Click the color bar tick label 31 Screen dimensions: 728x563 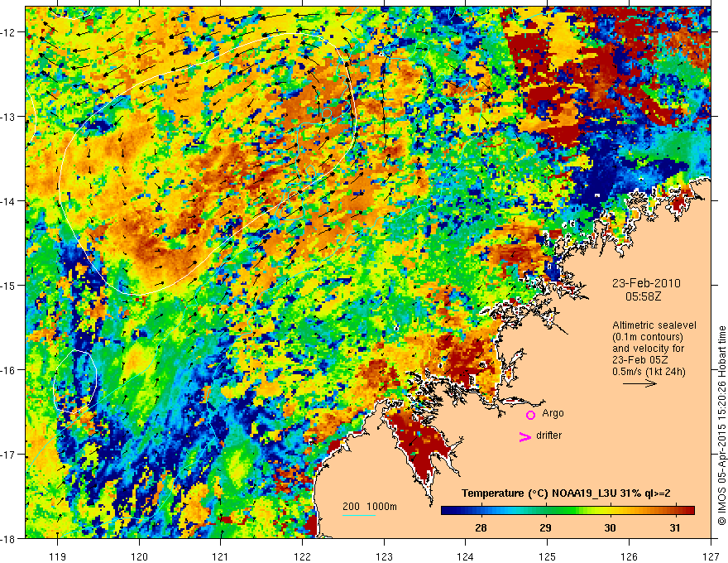click(x=674, y=527)
